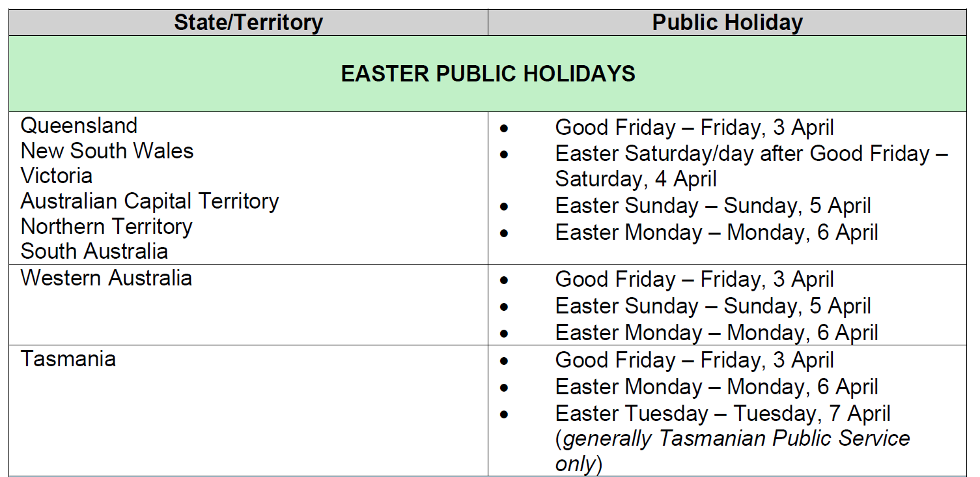
Task: Click the State/Territory column header
Action: tap(248, 23)
